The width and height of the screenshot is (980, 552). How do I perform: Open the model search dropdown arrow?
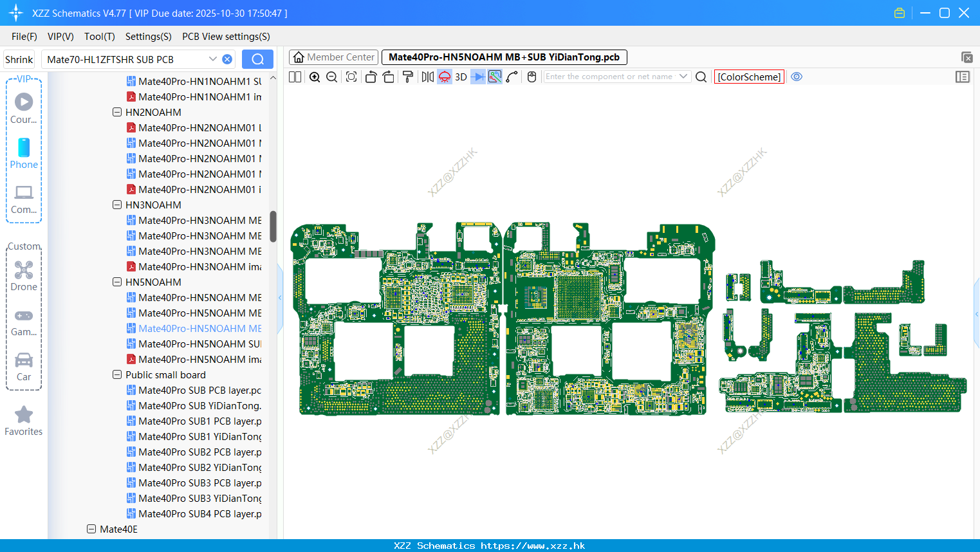[x=213, y=59]
